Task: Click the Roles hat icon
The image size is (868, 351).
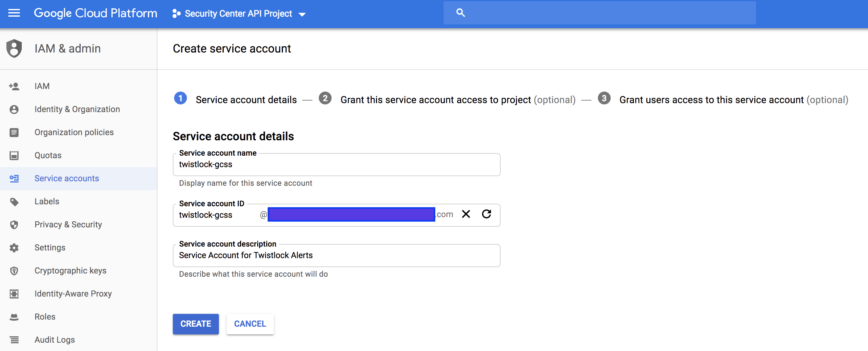Action: [x=14, y=317]
